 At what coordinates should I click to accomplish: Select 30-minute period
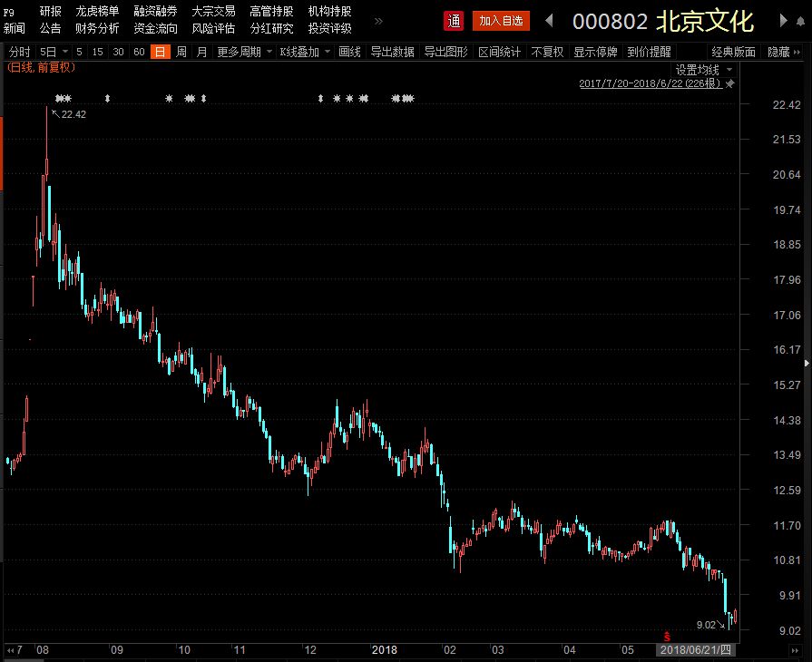tap(118, 52)
